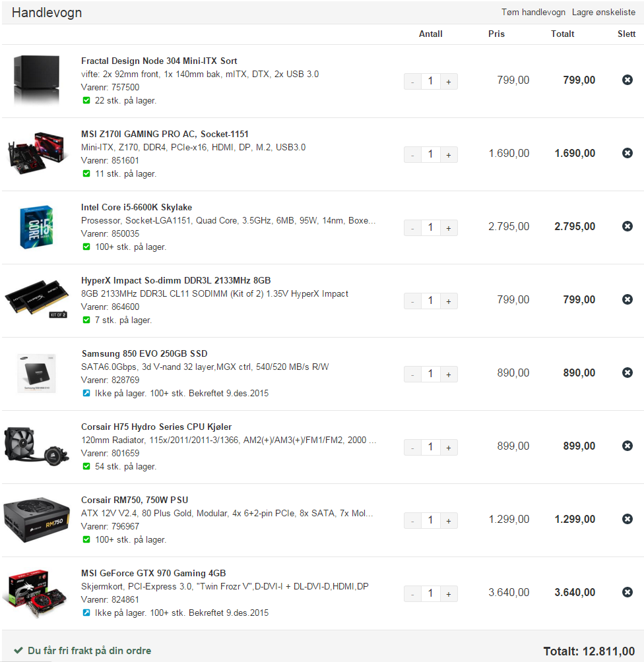Edit quantity field for HyperX Impact memory
Image resolution: width=644 pixels, height=662 pixels.
[431, 301]
